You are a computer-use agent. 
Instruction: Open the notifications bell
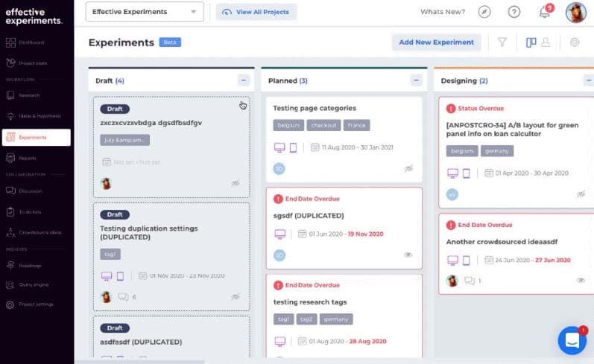click(545, 12)
